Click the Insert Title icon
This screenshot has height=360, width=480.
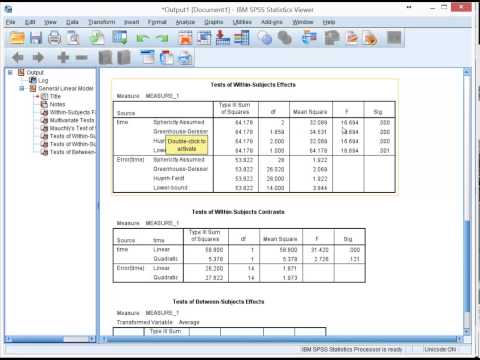166,57
